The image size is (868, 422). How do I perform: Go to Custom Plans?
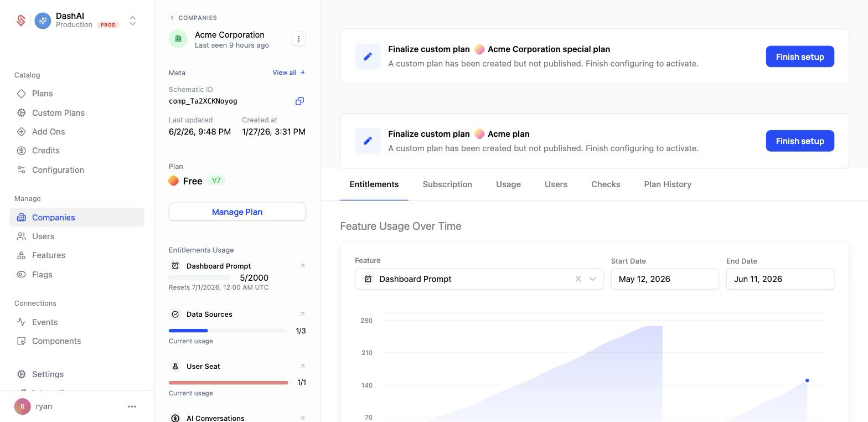click(58, 113)
